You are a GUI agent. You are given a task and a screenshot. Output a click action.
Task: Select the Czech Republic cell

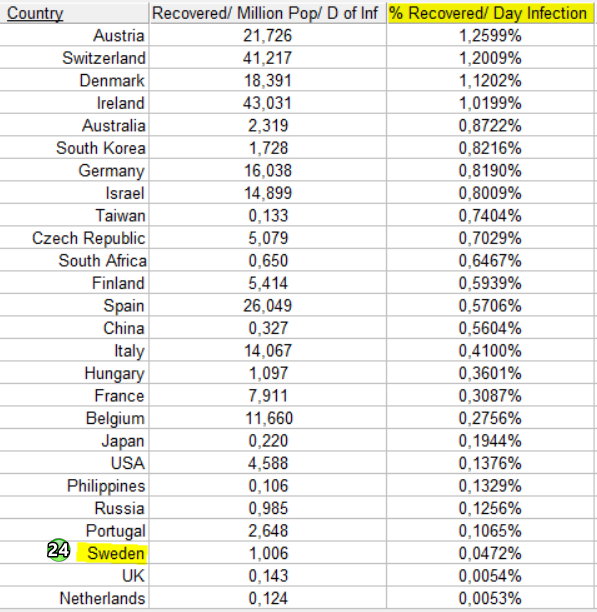pyautogui.click(x=74, y=238)
